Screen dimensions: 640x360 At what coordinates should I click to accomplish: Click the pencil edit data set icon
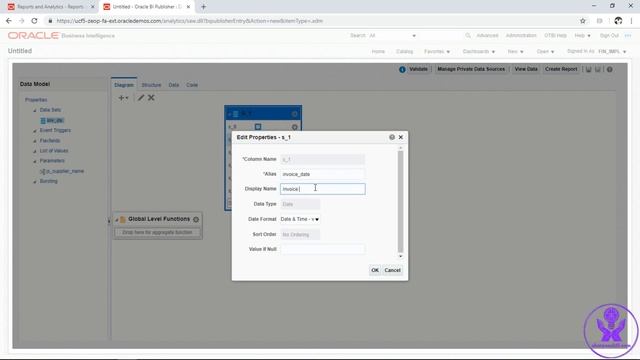coord(141,98)
